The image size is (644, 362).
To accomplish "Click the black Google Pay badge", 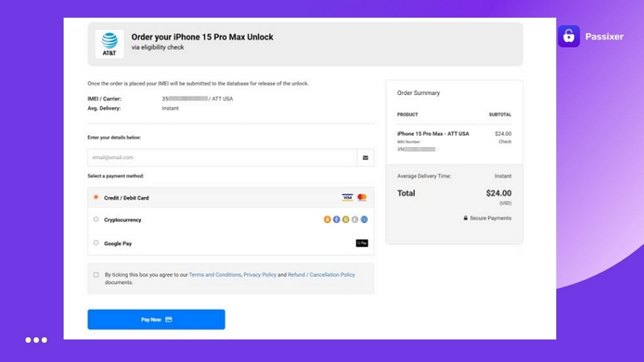I will pos(361,242).
